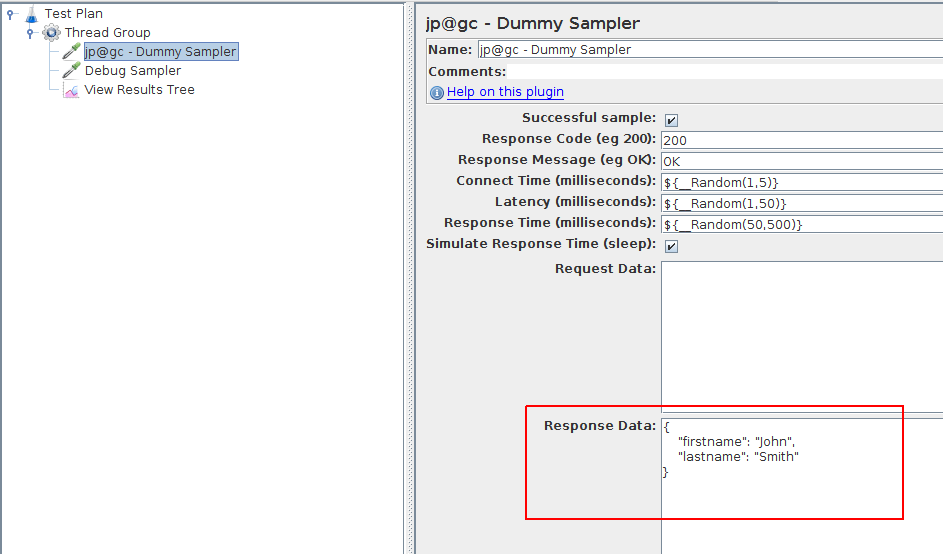943x554 pixels.
Task: Open the Help on this plugin link
Action: [x=505, y=91]
